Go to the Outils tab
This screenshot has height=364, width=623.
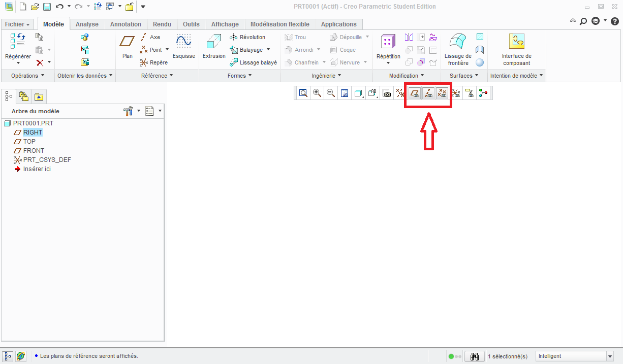tap(192, 24)
